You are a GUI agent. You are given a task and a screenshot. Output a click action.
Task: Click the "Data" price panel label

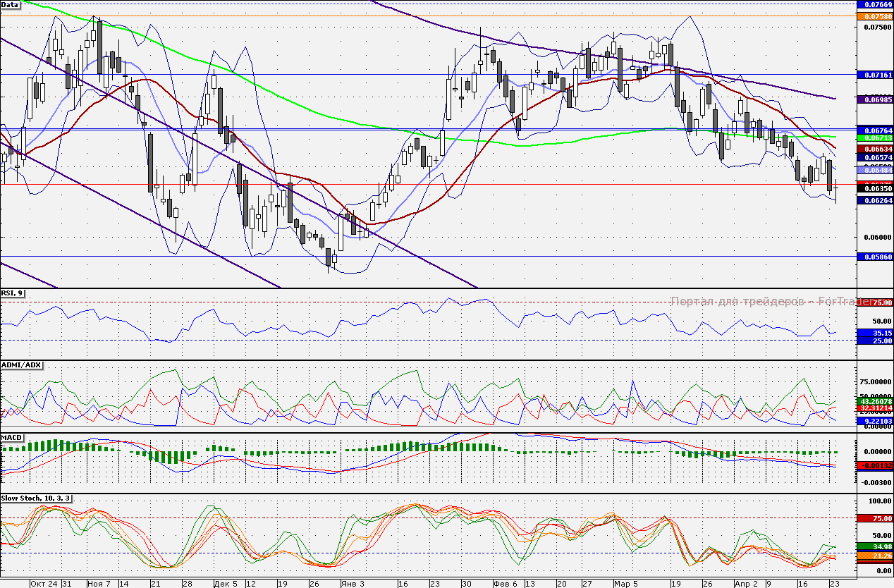tap(11, 5)
